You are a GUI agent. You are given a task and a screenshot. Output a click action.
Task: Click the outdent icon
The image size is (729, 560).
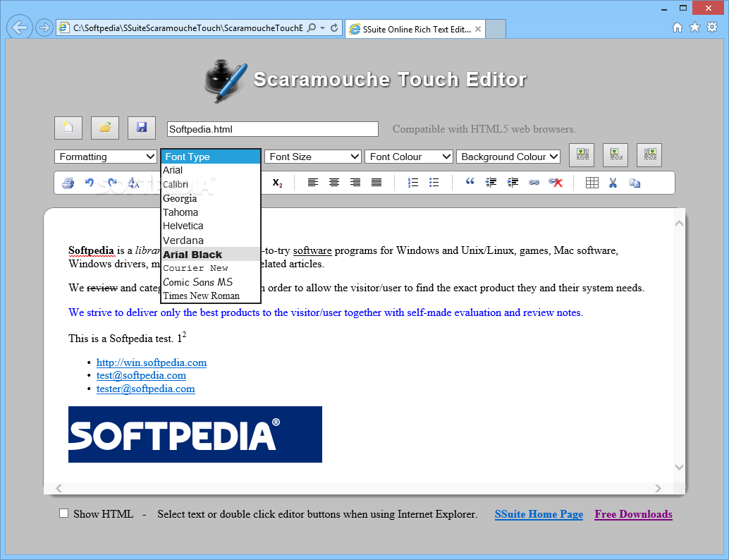coord(491,183)
